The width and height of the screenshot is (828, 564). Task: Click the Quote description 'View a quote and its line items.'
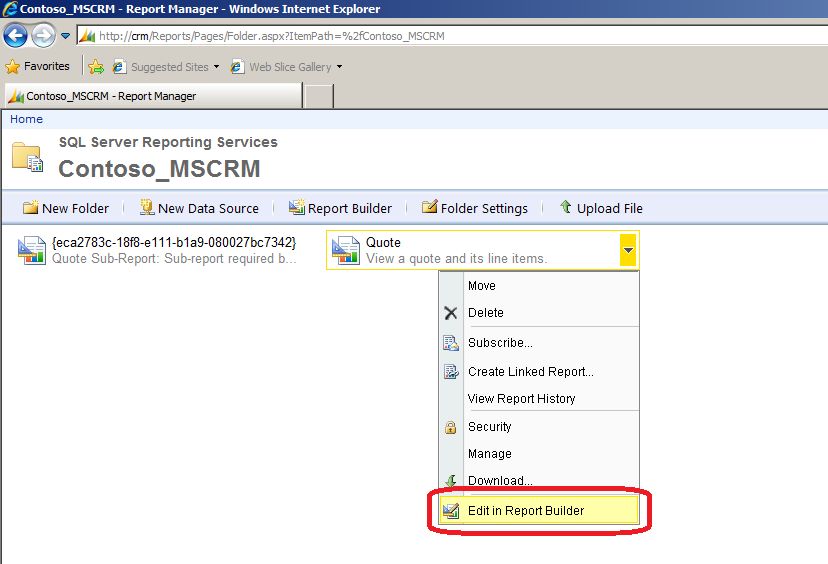(457, 258)
